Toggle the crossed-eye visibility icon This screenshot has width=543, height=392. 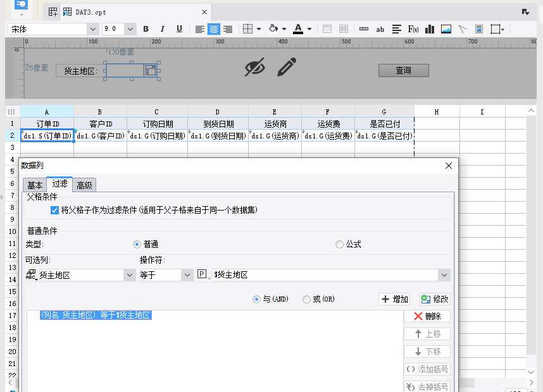(254, 67)
